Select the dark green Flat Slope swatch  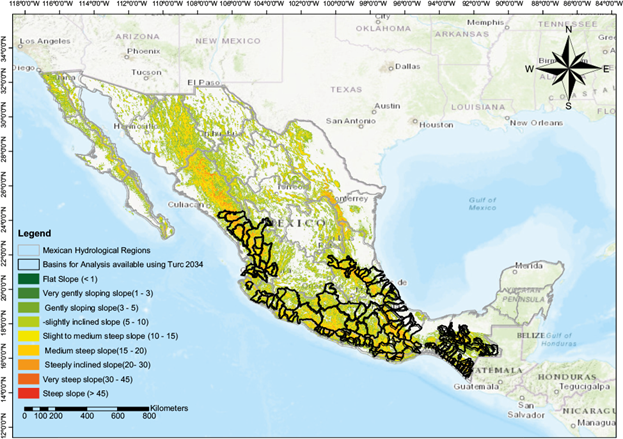point(29,278)
